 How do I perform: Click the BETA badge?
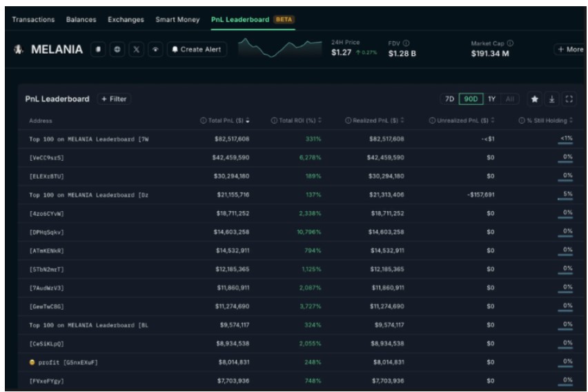[x=284, y=19]
